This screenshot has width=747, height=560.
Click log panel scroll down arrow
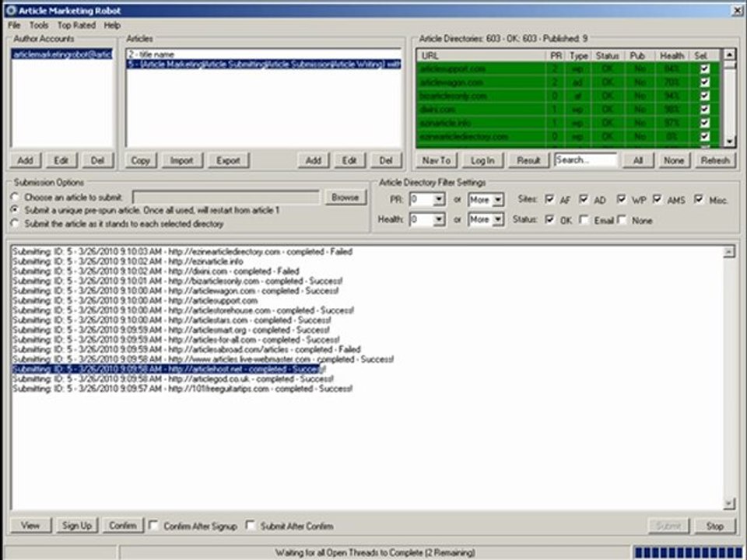click(x=729, y=503)
